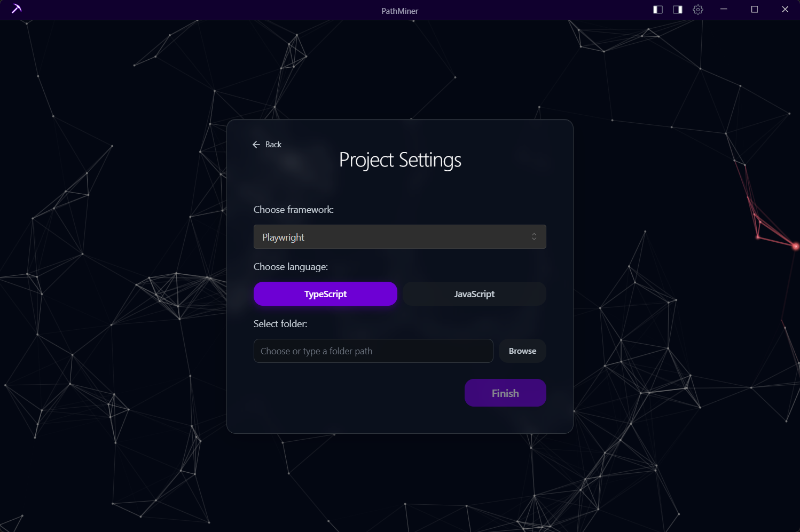Click the PathMiner pickaxe logo
800x532 pixels.
(x=16, y=9)
